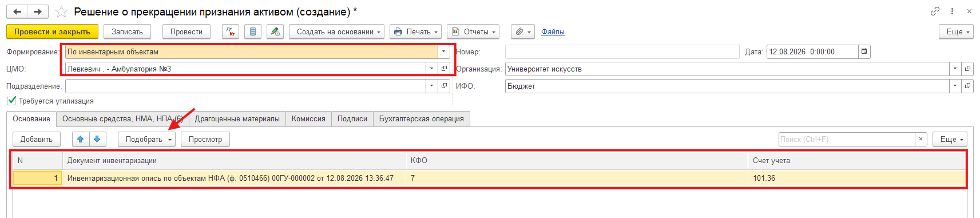Click into the Поиск search field

tap(847, 139)
